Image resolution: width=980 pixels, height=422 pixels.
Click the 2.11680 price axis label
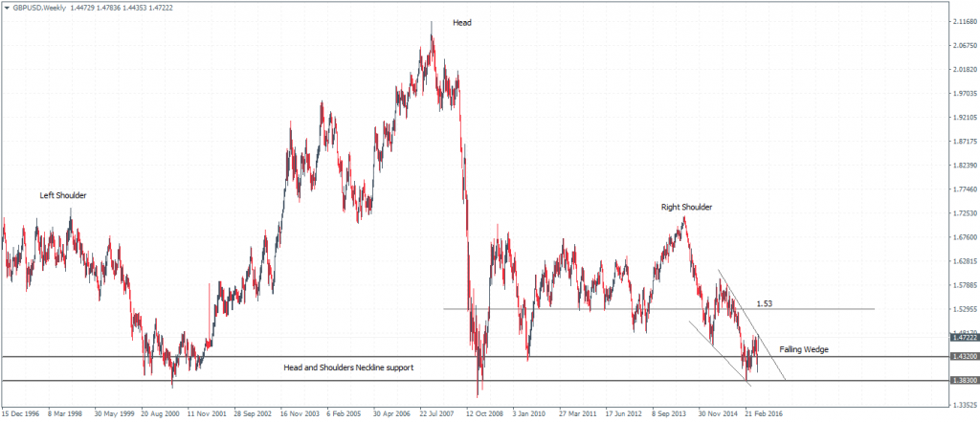click(x=965, y=21)
